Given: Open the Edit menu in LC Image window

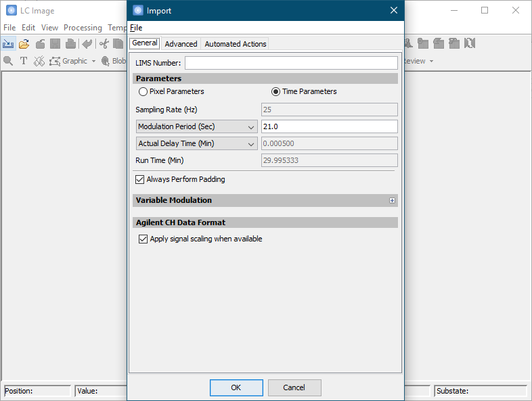Looking at the screenshot, I should [28, 28].
